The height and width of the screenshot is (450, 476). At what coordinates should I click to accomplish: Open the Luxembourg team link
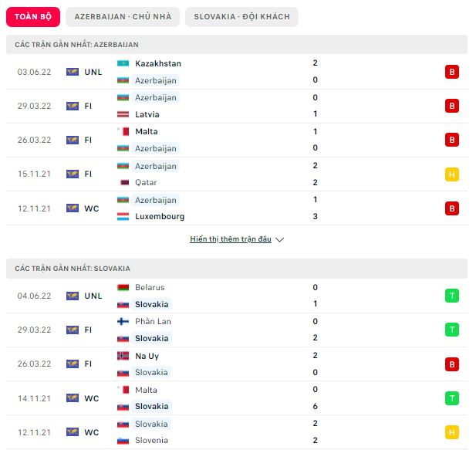(160, 216)
